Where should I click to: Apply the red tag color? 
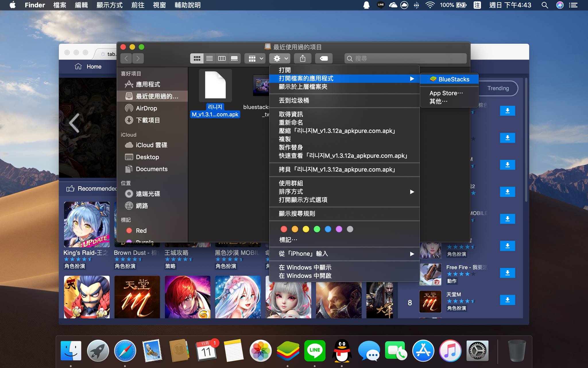pyautogui.click(x=284, y=229)
